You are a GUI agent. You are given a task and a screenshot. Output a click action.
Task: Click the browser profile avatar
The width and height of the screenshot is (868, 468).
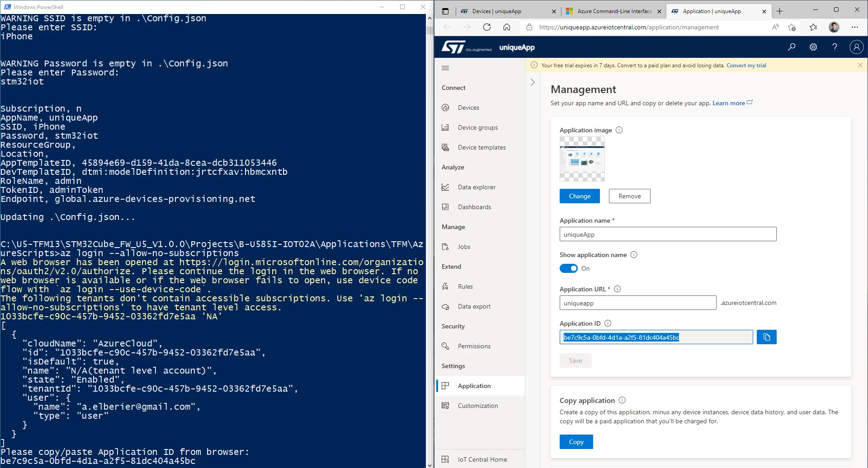pos(834,27)
